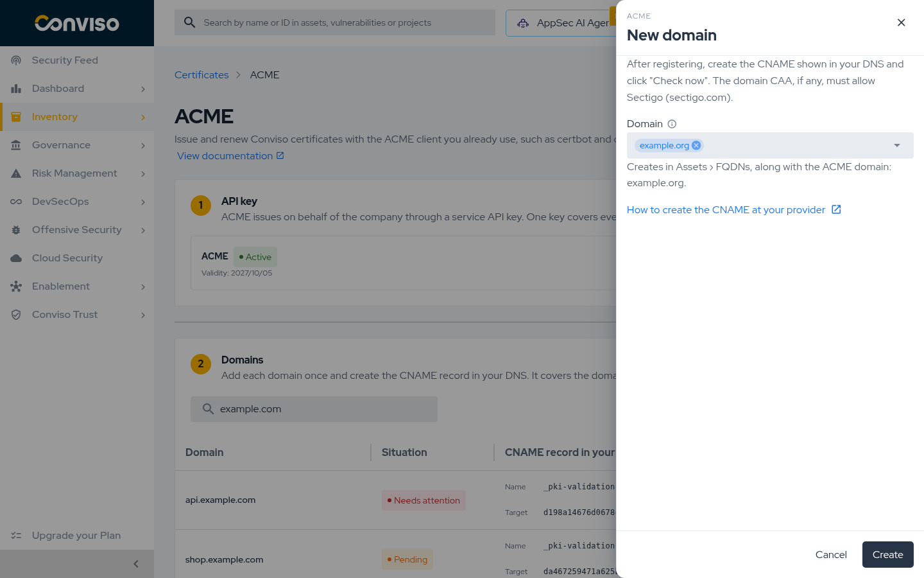This screenshot has height=578, width=924.
Task: Click the Active status badge
Action: [x=255, y=257]
